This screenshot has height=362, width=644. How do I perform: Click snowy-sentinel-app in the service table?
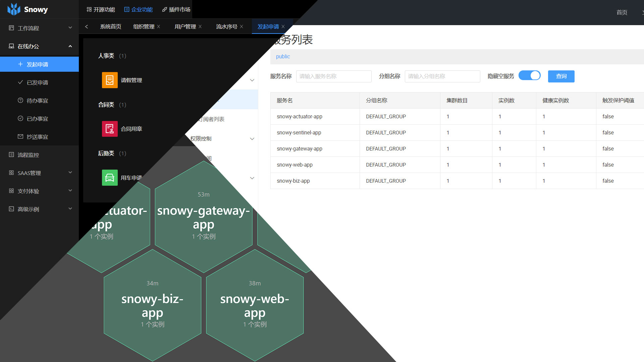[299, 132]
